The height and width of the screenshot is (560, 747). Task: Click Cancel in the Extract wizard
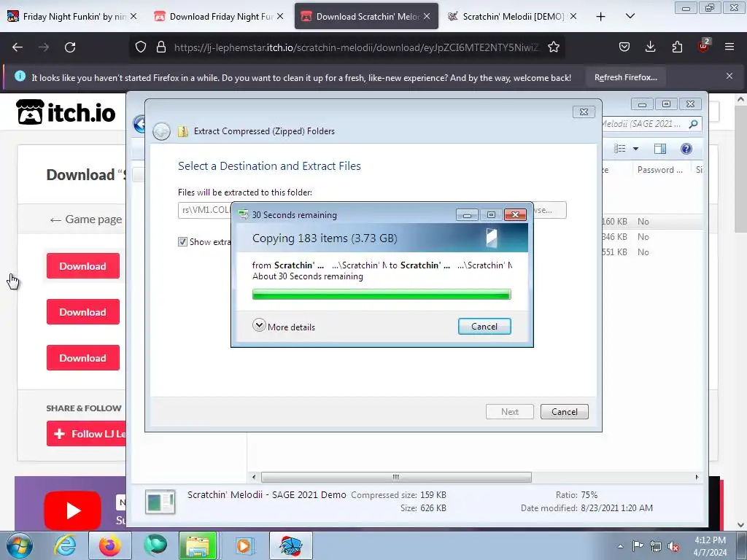pos(564,411)
